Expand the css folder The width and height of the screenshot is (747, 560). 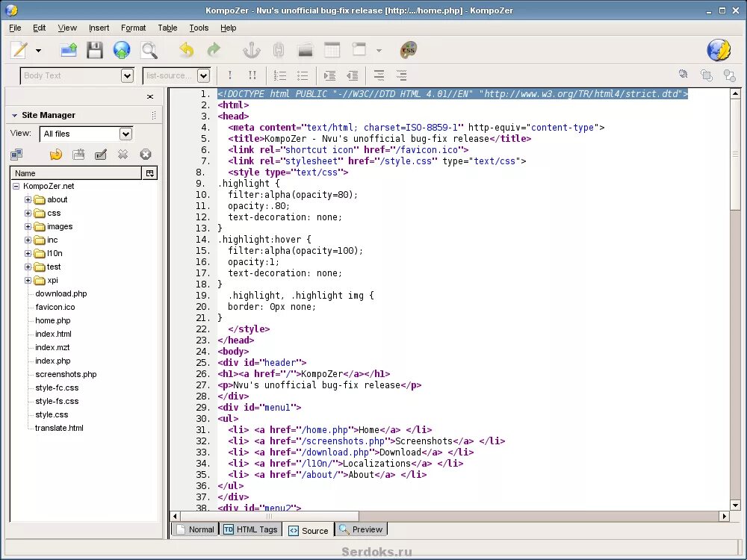pyautogui.click(x=28, y=213)
